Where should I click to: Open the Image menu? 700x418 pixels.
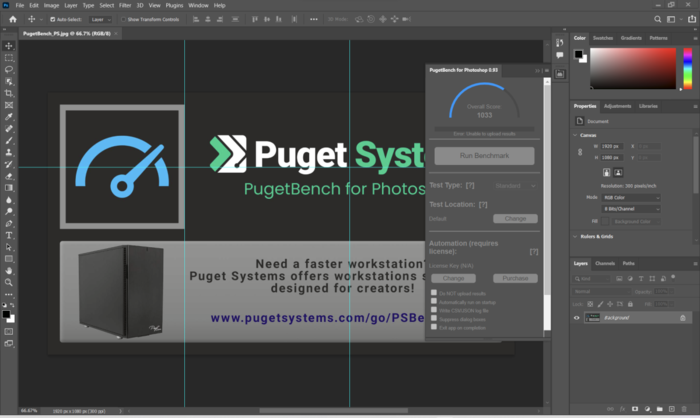[x=51, y=5]
